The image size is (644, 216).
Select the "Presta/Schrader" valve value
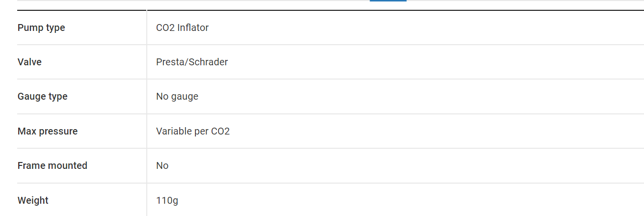point(192,62)
